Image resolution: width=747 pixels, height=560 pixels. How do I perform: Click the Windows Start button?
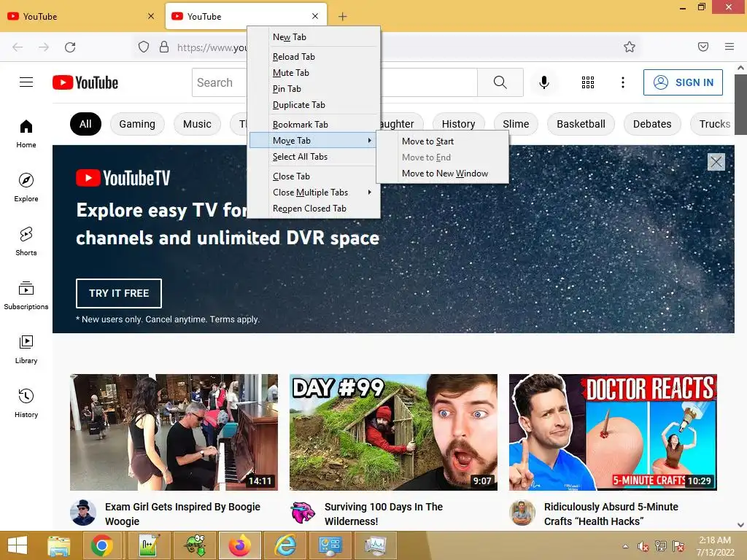pos(18,545)
